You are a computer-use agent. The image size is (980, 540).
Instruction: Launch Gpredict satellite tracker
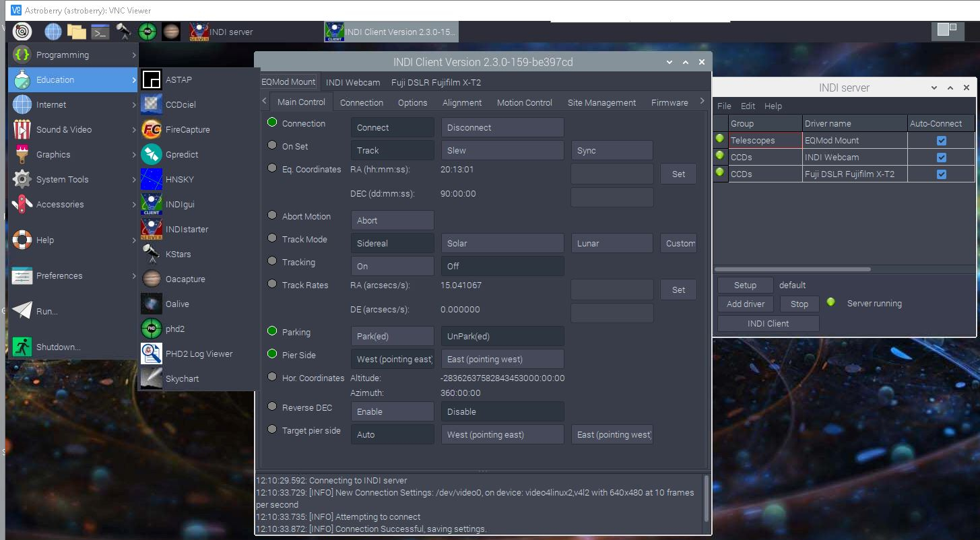click(199, 154)
